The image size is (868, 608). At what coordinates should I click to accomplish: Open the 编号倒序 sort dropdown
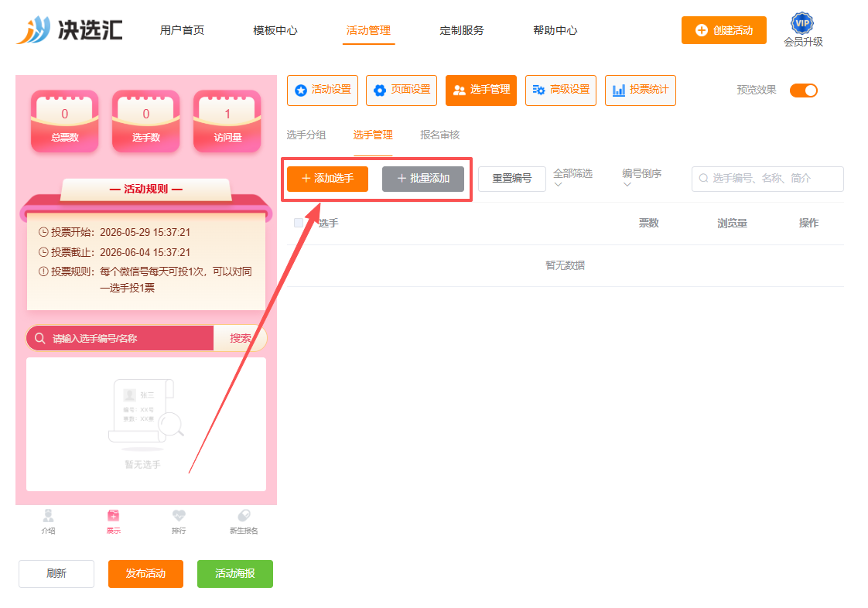(x=641, y=179)
